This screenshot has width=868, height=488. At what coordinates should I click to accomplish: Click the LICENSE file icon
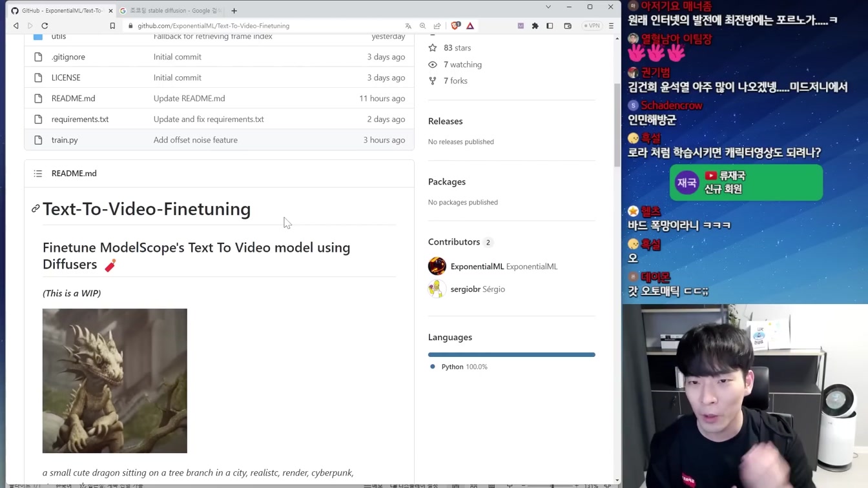38,77
